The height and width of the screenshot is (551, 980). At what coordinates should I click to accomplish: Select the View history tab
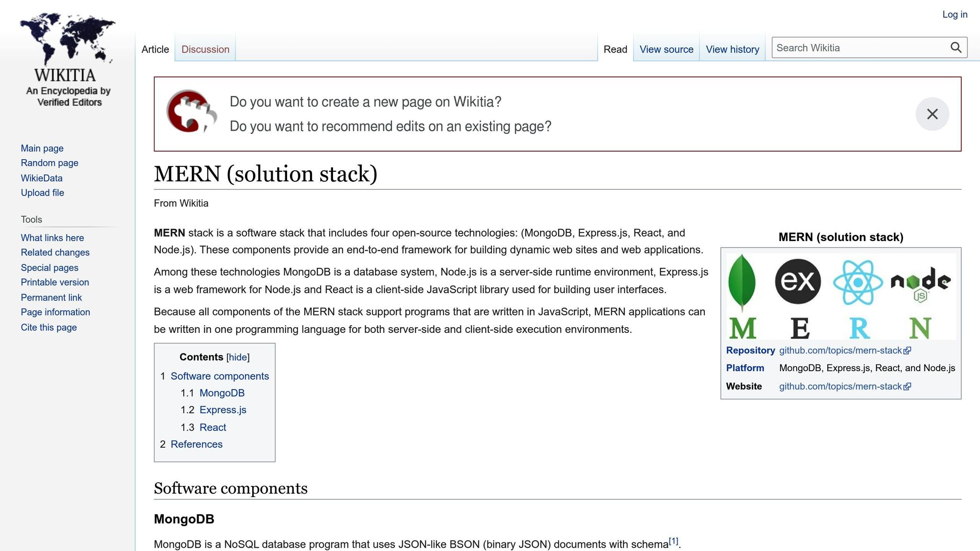pos(732,49)
